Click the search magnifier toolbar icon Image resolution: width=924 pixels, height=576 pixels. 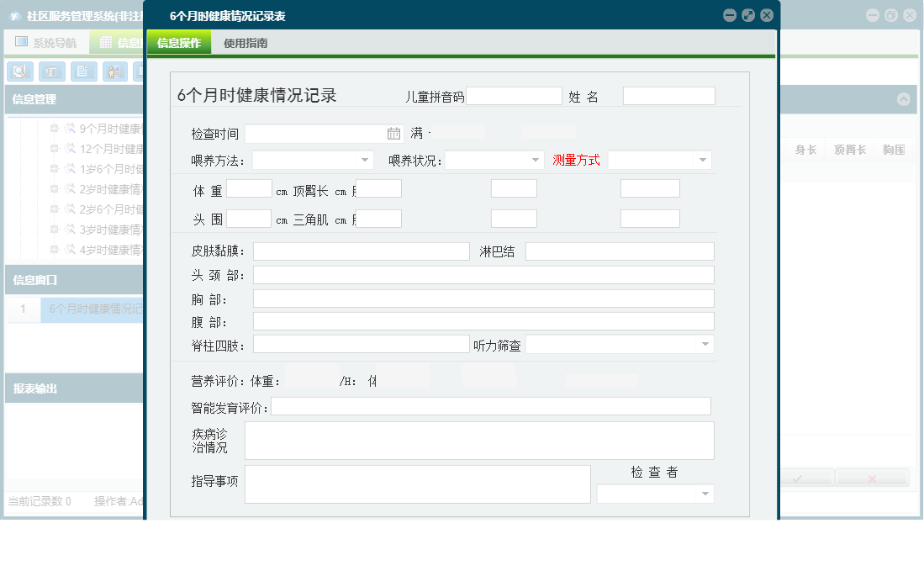tap(20, 72)
